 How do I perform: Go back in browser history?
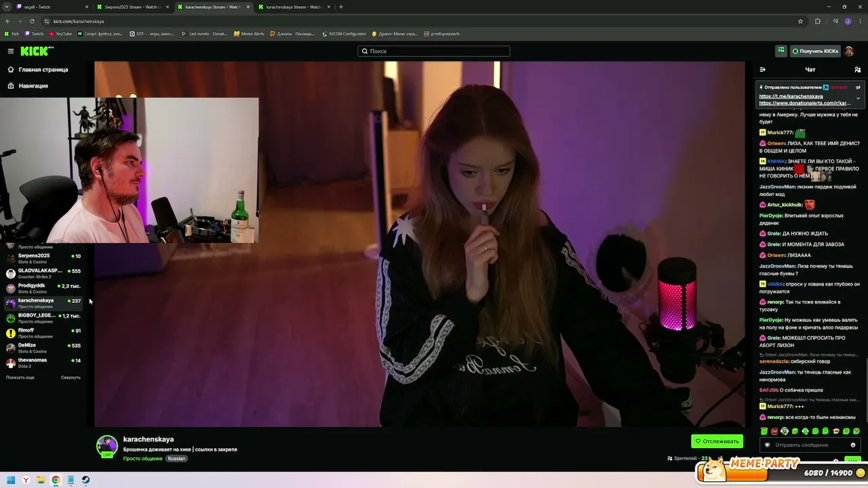pyautogui.click(x=7, y=21)
